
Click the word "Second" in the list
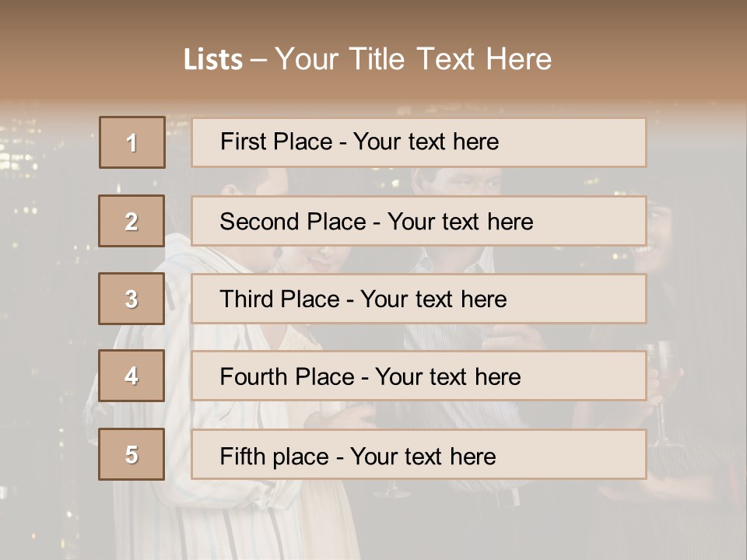pos(260,222)
